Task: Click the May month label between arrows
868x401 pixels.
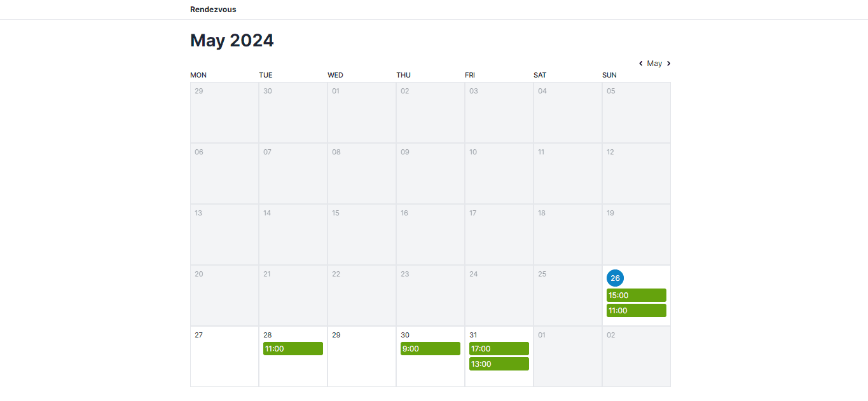Action: (654, 64)
